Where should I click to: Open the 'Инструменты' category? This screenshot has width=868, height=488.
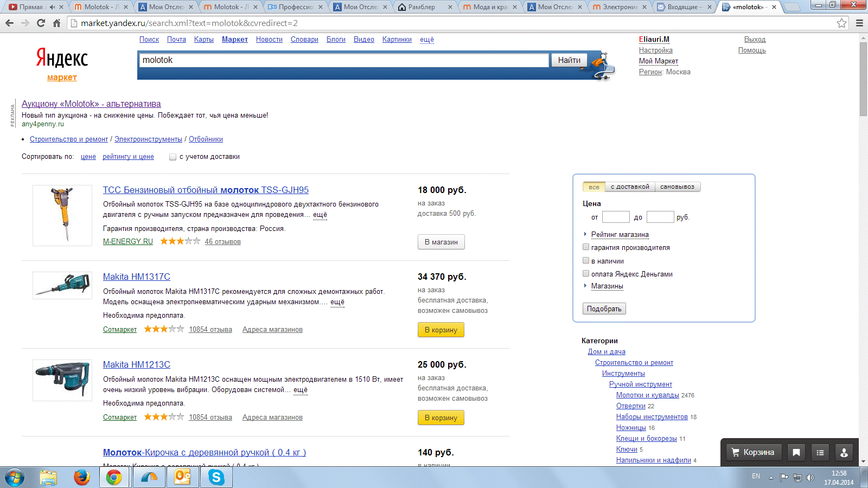[x=623, y=374]
